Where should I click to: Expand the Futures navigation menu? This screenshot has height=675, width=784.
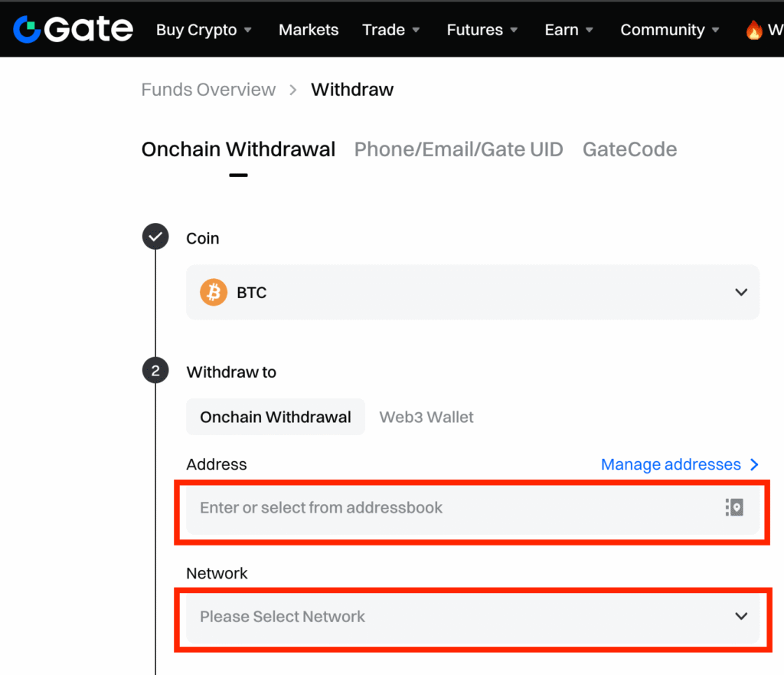pos(482,30)
